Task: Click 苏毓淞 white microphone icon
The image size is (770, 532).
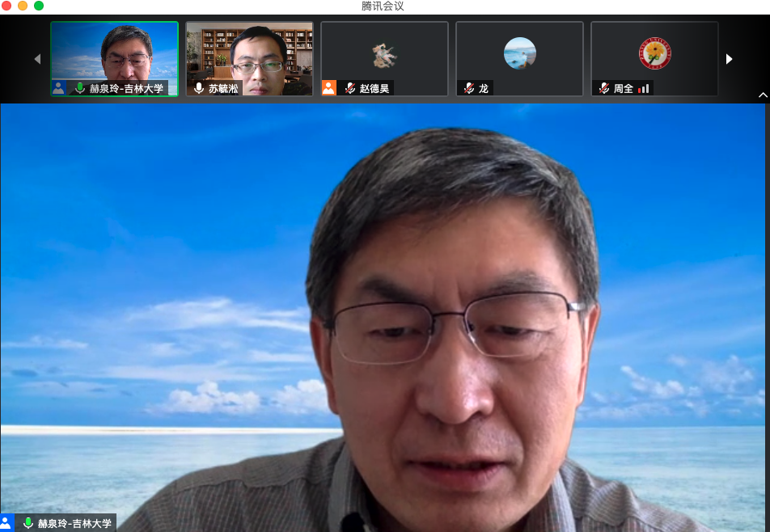Action: (199, 88)
